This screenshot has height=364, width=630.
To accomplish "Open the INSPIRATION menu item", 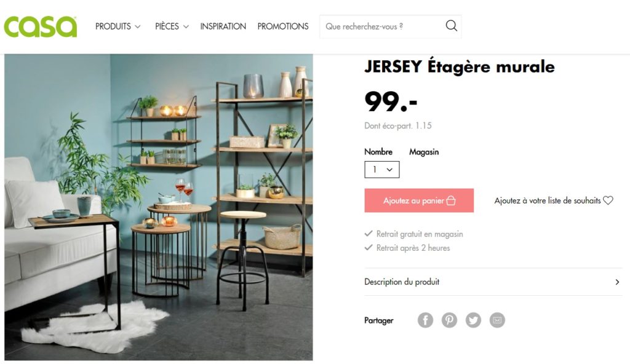I will (x=223, y=26).
